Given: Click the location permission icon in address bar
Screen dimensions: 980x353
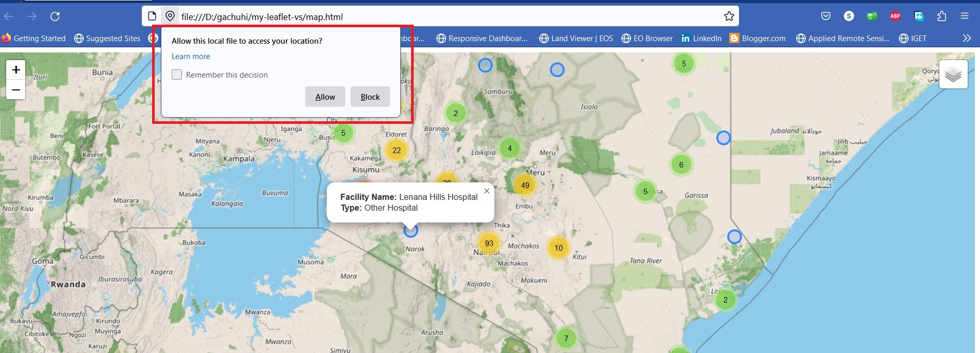Looking at the screenshot, I should coord(170,16).
